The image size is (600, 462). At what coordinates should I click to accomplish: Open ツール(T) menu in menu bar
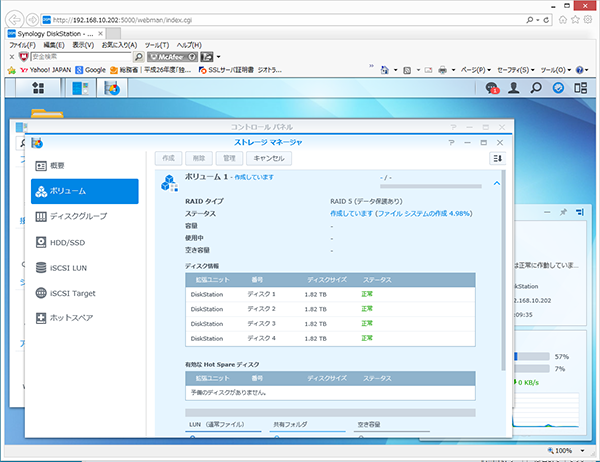[x=157, y=45]
